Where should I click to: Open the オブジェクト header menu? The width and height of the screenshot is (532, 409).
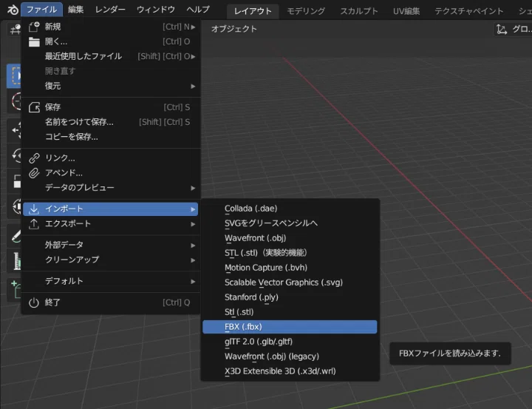click(233, 29)
